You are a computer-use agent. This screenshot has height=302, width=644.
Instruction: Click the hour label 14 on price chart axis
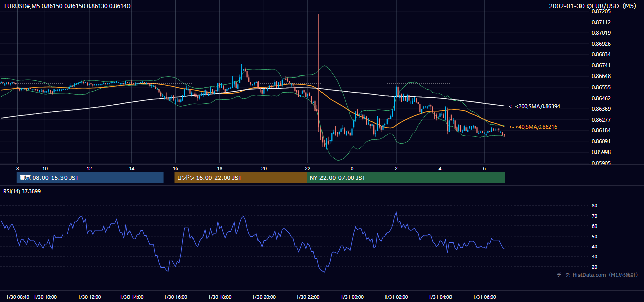(x=132, y=168)
